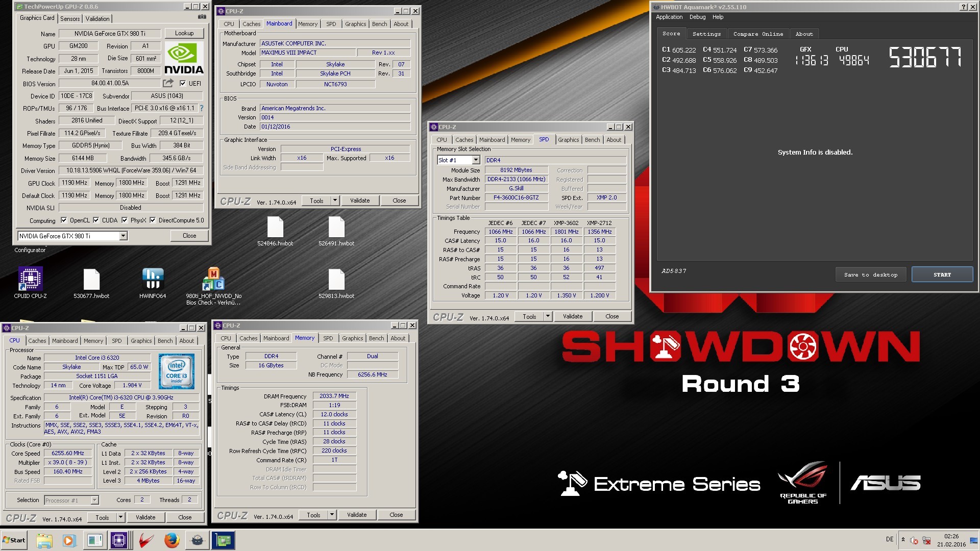This screenshot has width=980, height=551.
Task: Switch to Bench tab in SPD CPU-Z window
Action: (x=592, y=140)
